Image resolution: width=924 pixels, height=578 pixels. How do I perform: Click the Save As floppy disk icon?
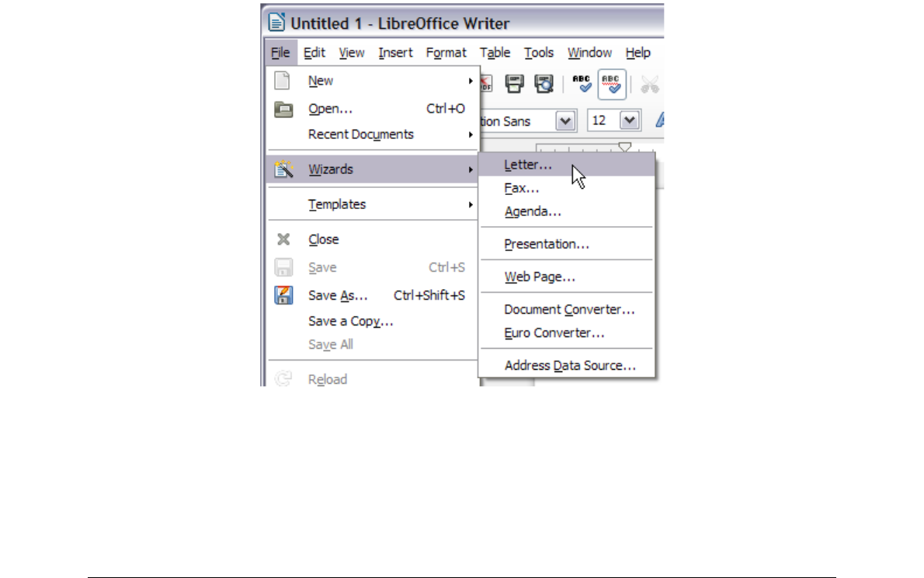click(283, 295)
